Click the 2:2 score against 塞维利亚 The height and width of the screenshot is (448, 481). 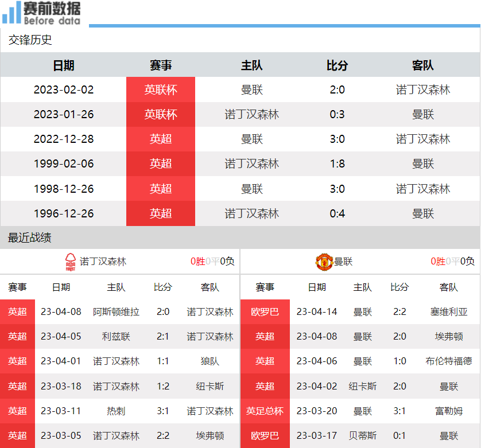[399, 312]
